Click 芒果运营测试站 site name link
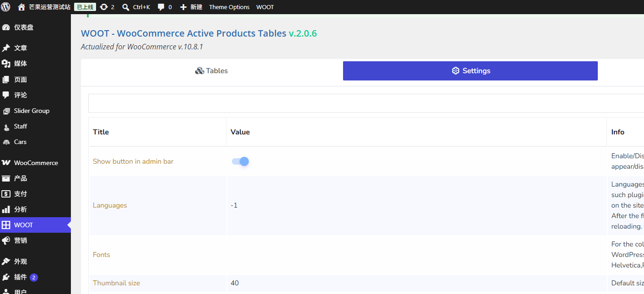This screenshot has height=294, width=644. pos(49,7)
